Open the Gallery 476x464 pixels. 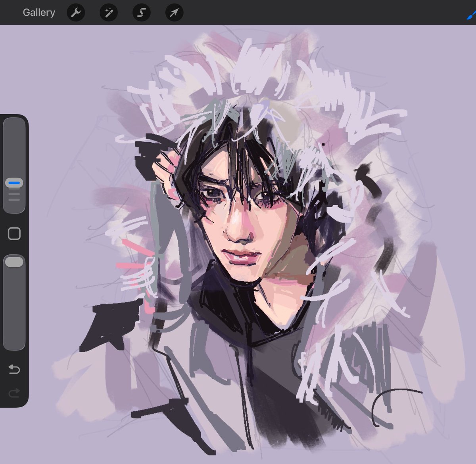point(39,12)
